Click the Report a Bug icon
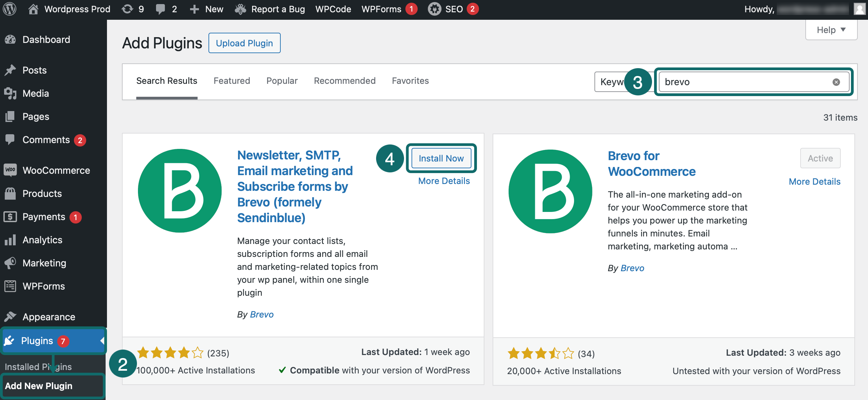This screenshot has height=400, width=868. coord(241,9)
